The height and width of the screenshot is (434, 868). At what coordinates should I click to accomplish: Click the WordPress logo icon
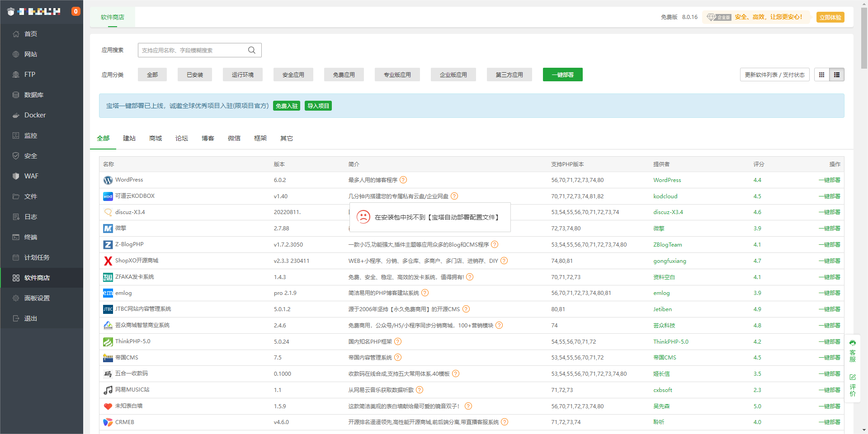(108, 180)
